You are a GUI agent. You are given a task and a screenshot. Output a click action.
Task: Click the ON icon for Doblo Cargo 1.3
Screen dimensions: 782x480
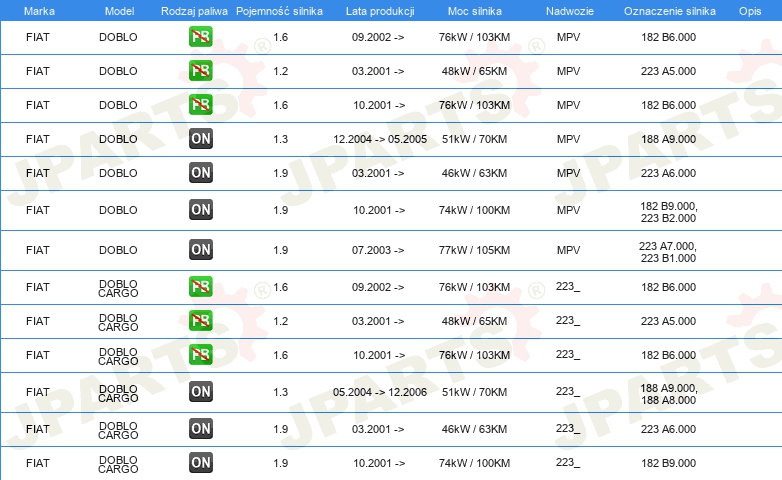click(x=200, y=392)
